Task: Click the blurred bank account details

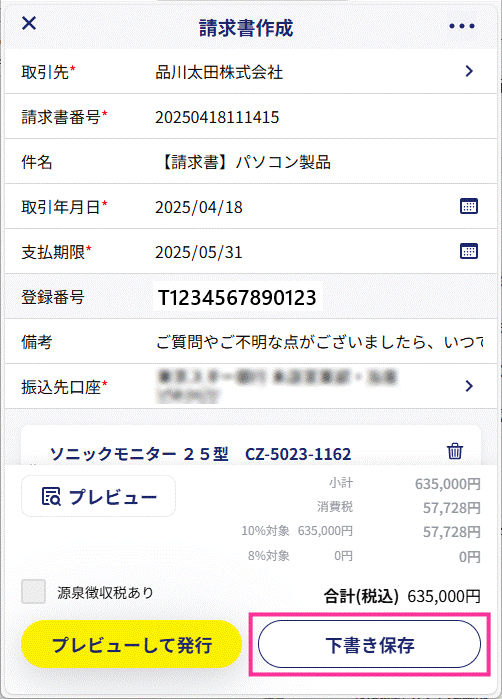Action: coord(276,386)
